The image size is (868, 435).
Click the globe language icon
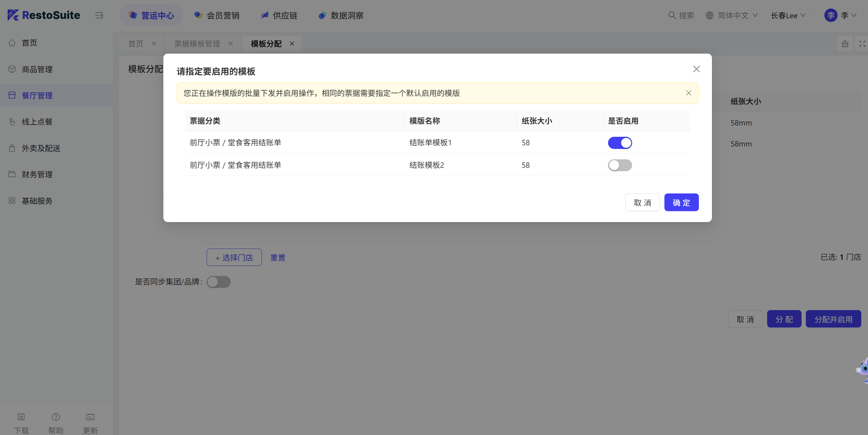click(710, 16)
